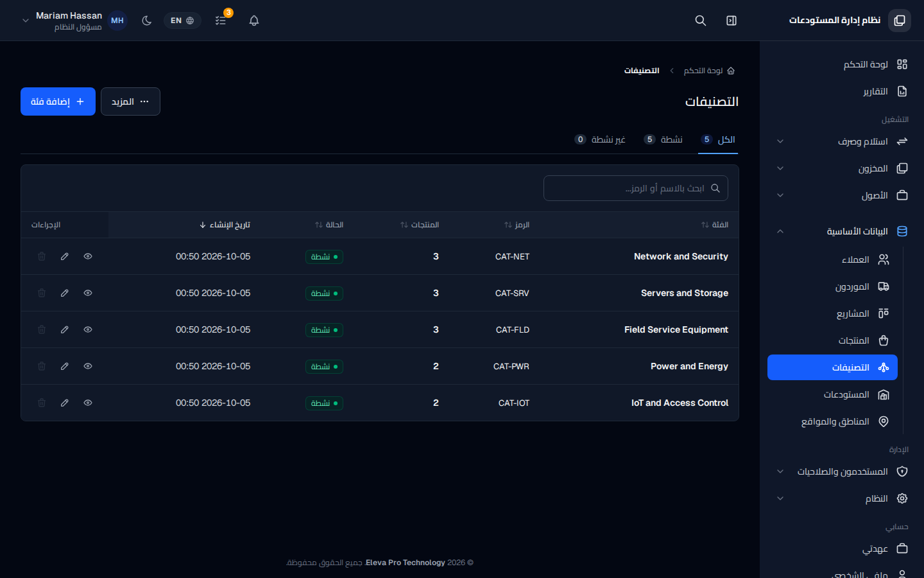Sort by الرمز column header
Image resolution: width=924 pixels, height=578 pixels.
coord(517,225)
